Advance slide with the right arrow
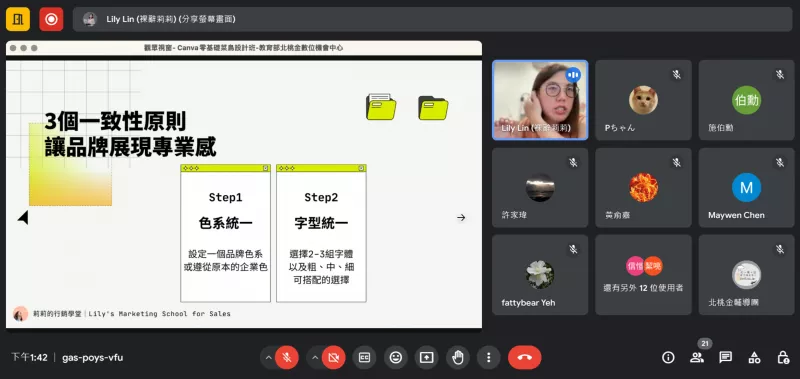The height and width of the screenshot is (379, 800). 461,218
